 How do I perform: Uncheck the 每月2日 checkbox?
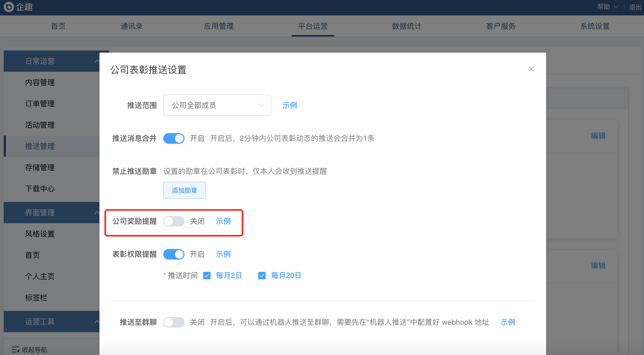[207, 276]
